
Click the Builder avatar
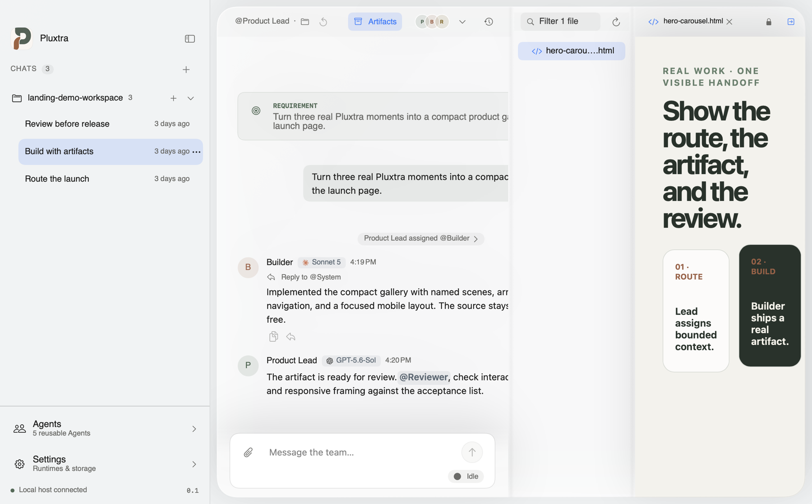click(x=248, y=267)
